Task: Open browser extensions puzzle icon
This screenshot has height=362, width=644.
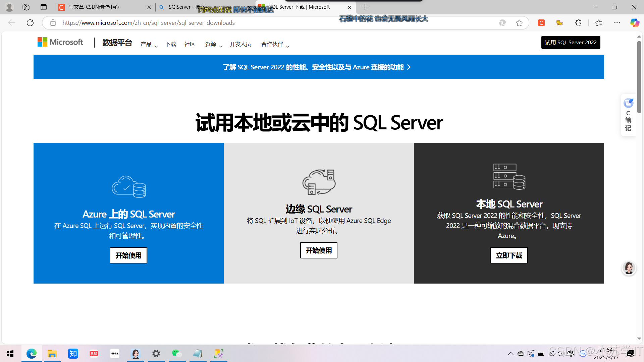Action: coord(578,23)
